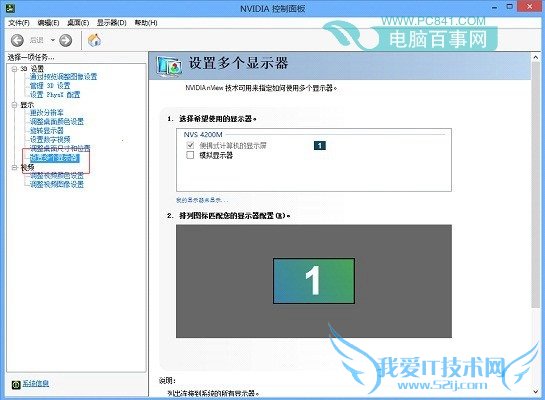
Task: Select 调整桌面尺寸和位置 task
Action: (x=60, y=148)
